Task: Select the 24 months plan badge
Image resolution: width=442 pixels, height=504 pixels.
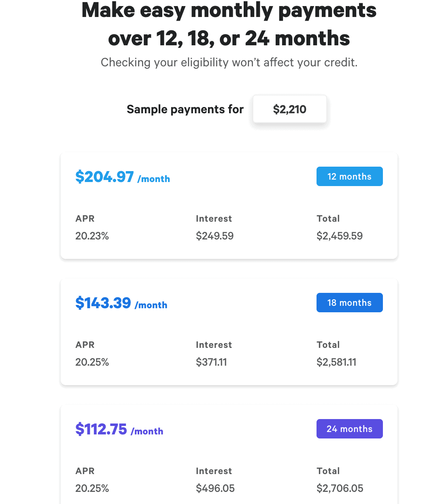Action: 349,429
